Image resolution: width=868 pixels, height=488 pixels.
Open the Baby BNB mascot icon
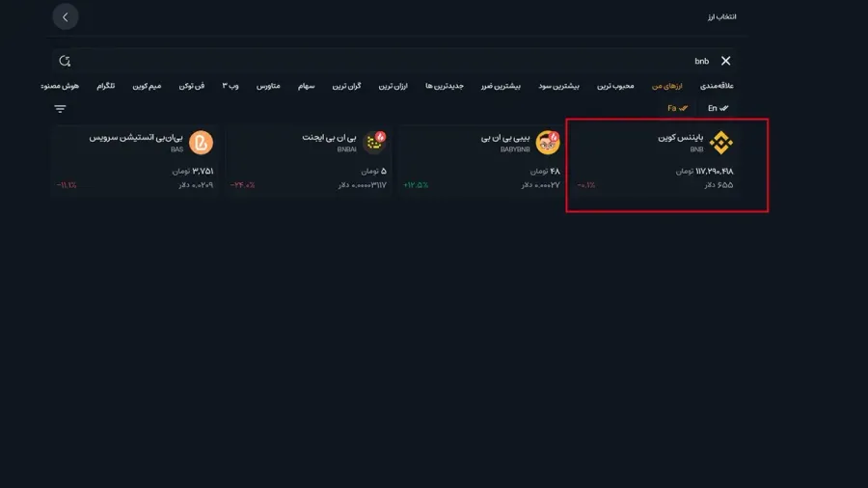pyautogui.click(x=548, y=143)
